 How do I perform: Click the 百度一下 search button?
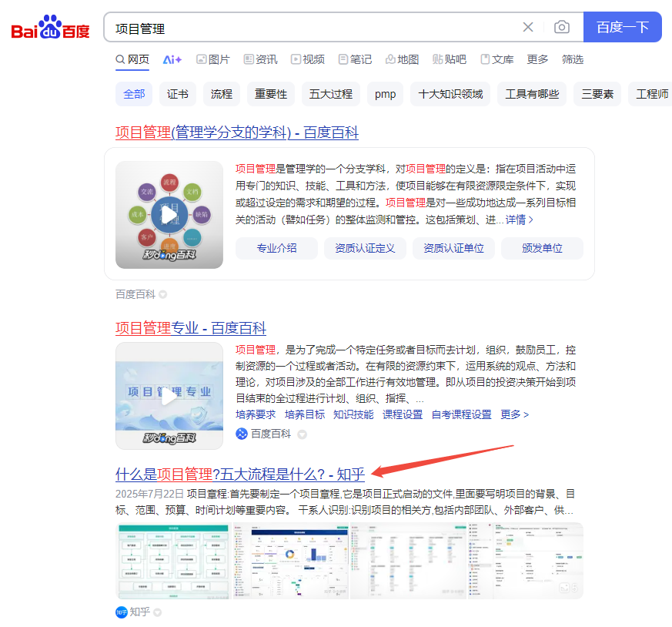622,28
